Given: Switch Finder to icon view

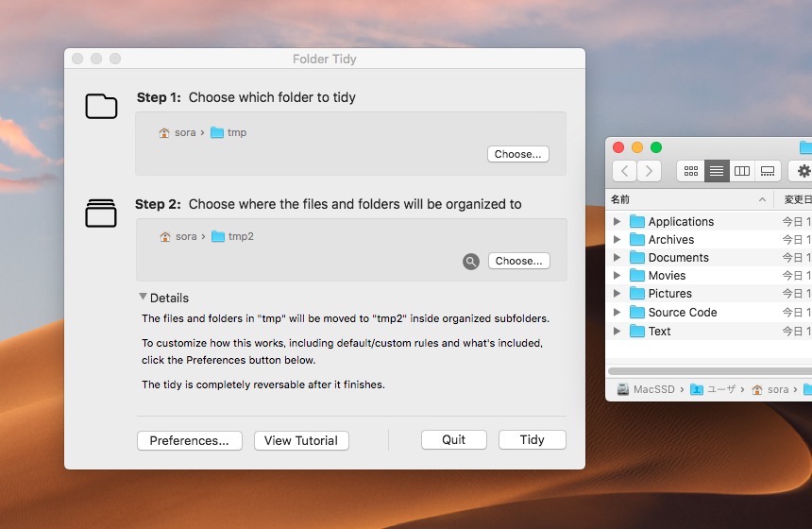Looking at the screenshot, I should [691, 171].
